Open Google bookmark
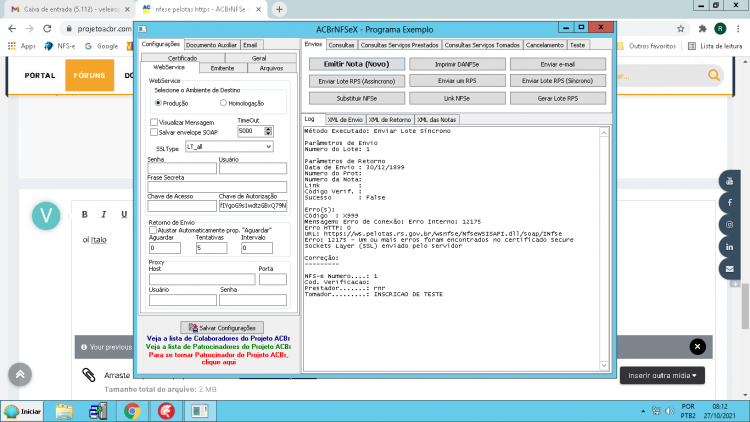Image resolution: width=750 pixels, height=422 pixels. [101, 46]
